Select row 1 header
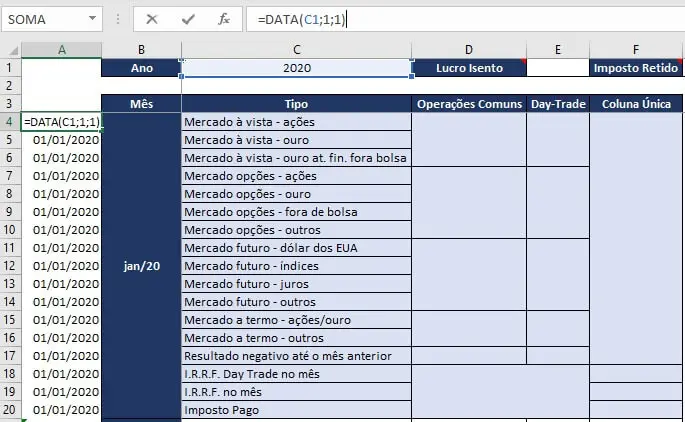Screen dimensions: 685x422 10,68
